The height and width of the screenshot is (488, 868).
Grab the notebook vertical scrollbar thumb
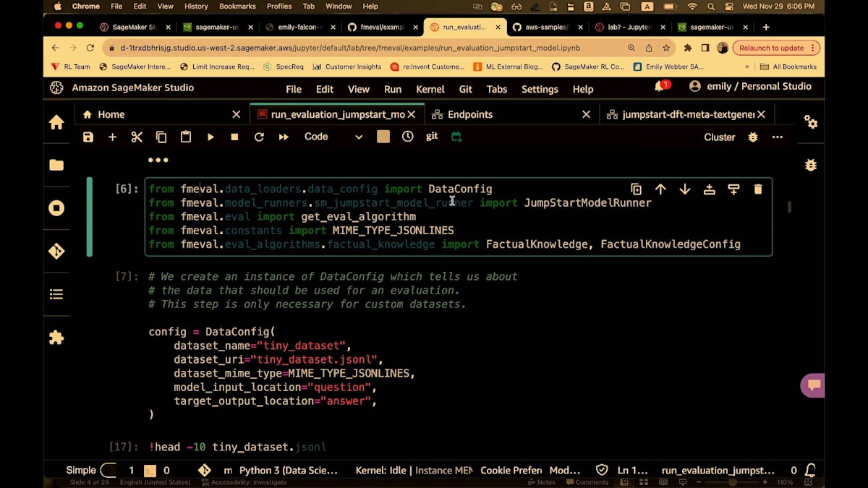789,207
